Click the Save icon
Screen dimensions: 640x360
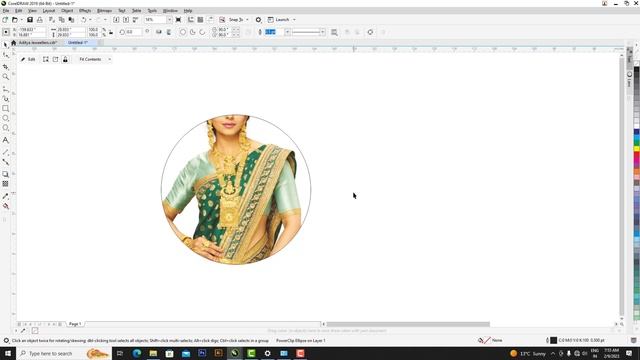click(30, 20)
